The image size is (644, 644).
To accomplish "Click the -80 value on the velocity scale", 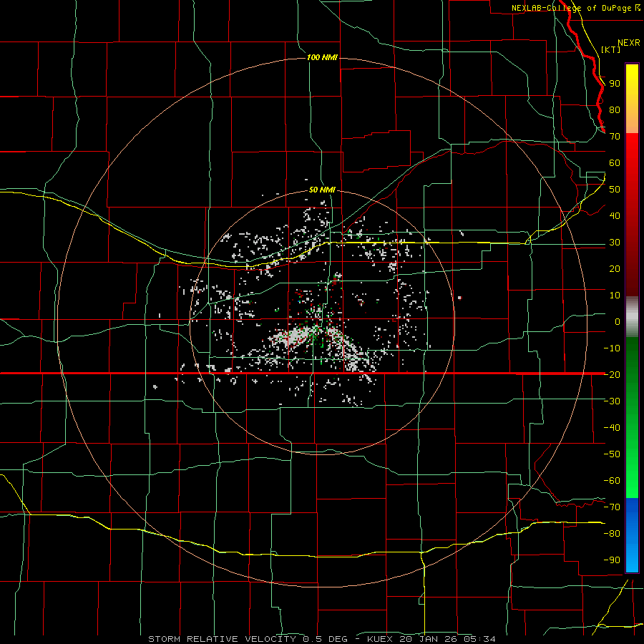I will pos(612,534).
